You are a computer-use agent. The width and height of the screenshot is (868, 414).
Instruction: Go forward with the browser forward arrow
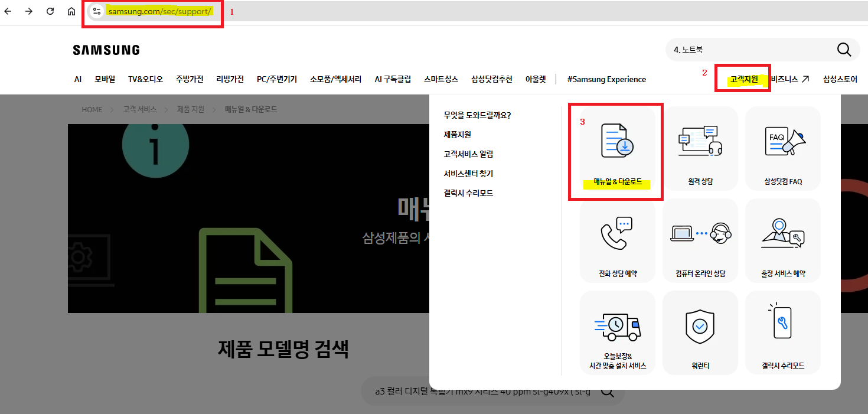28,11
